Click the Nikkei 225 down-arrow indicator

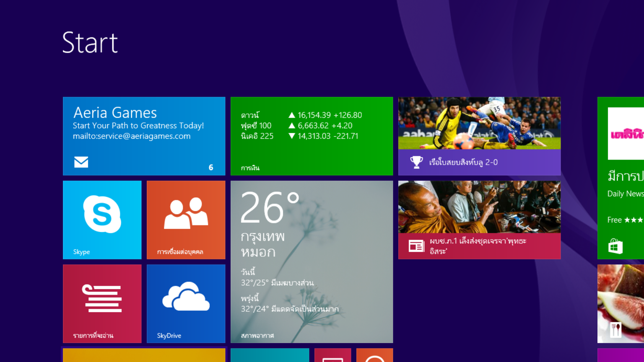(292, 136)
